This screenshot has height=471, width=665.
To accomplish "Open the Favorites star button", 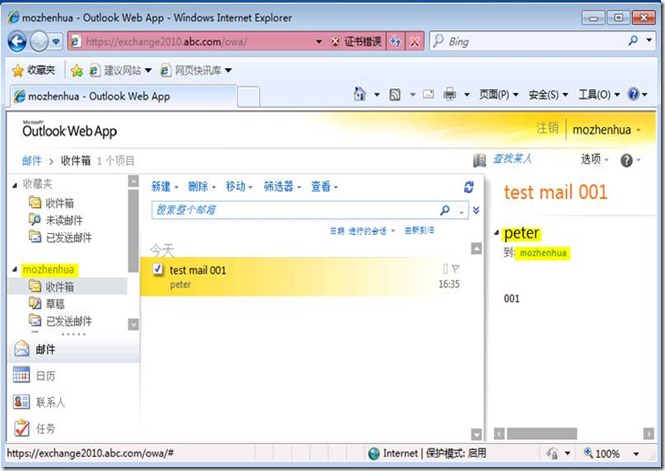I will 33,70.
